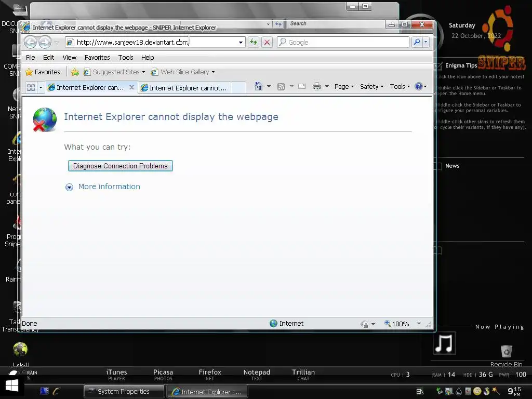Click the Forward navigation arrow

[45, 42]
